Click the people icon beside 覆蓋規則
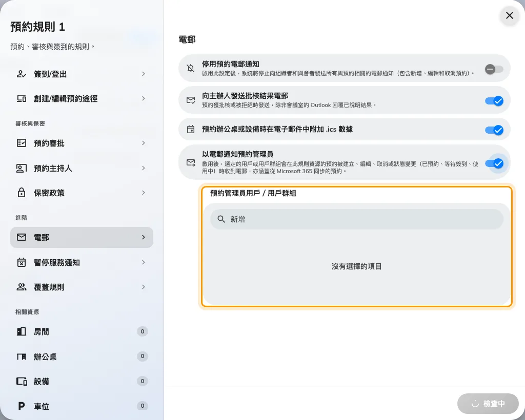Screen dimensions: 525x420 click(x=22, y=287)
